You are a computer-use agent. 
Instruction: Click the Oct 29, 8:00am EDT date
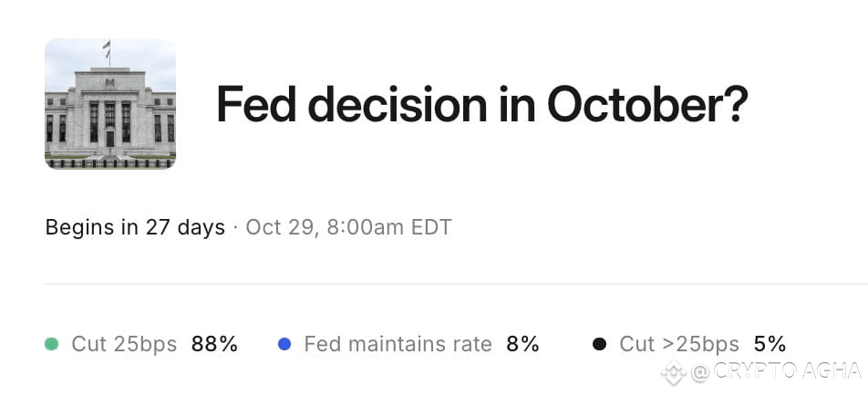pyautogui.click(x=348, y=227)
